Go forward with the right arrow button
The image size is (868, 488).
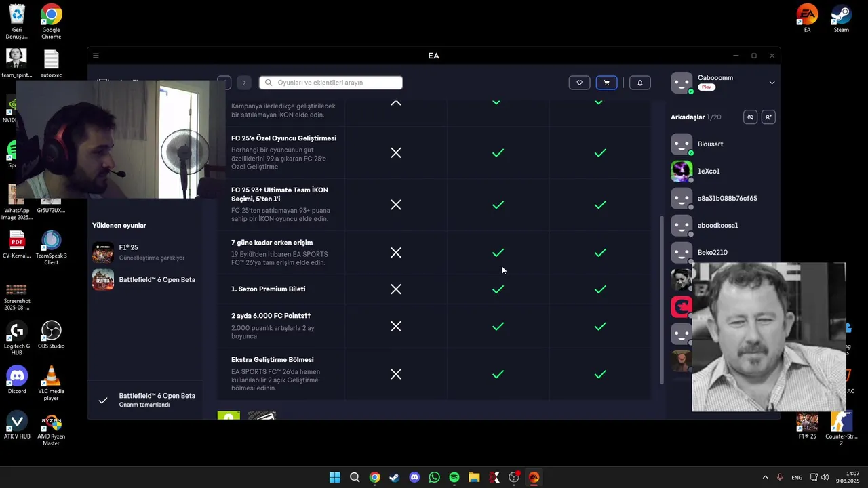pos(244,83)
